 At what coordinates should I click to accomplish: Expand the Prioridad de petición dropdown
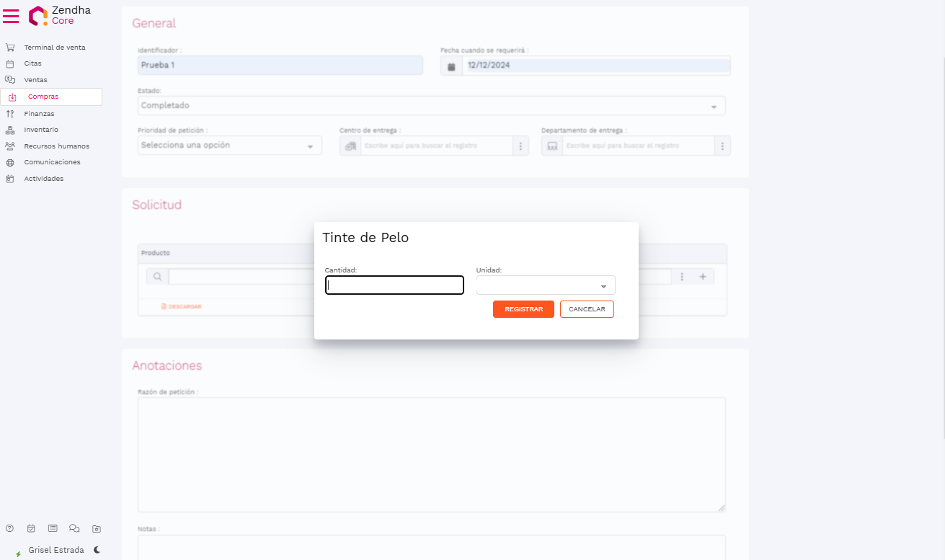coord(229,146)
